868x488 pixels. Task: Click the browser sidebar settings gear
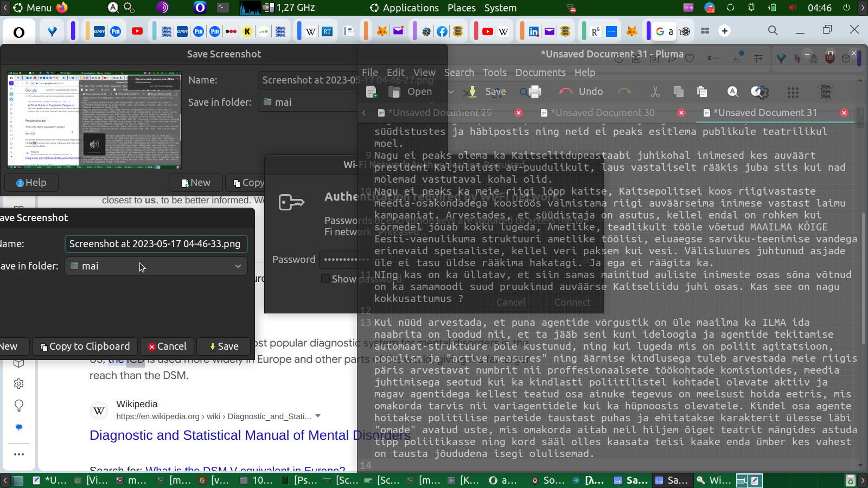click(x=19, y=384)
